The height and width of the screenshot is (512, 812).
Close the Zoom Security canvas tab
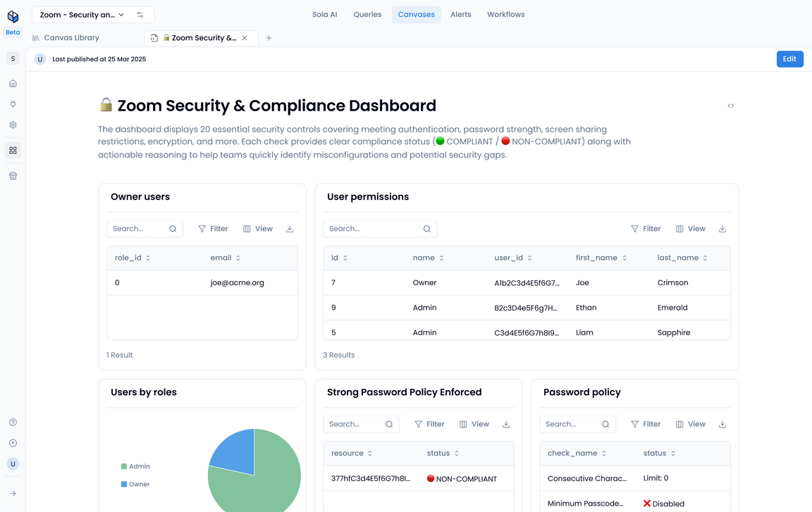(x=245, y=38)
